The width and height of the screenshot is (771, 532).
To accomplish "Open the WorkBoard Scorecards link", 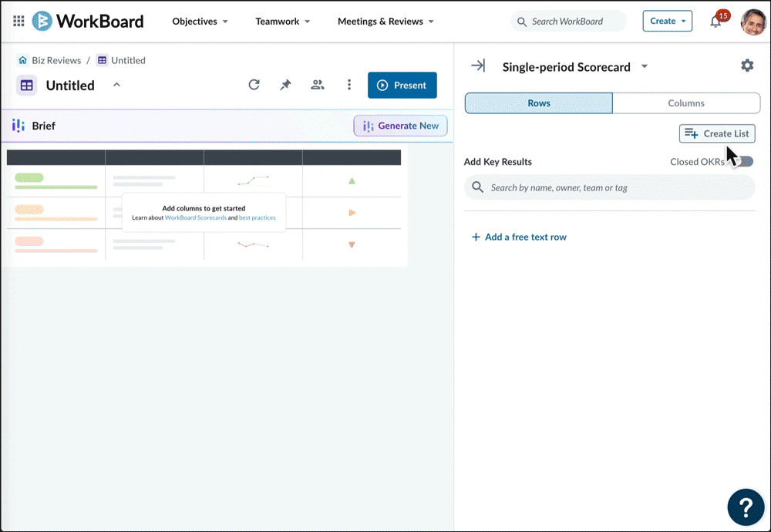I will (196, 217).
